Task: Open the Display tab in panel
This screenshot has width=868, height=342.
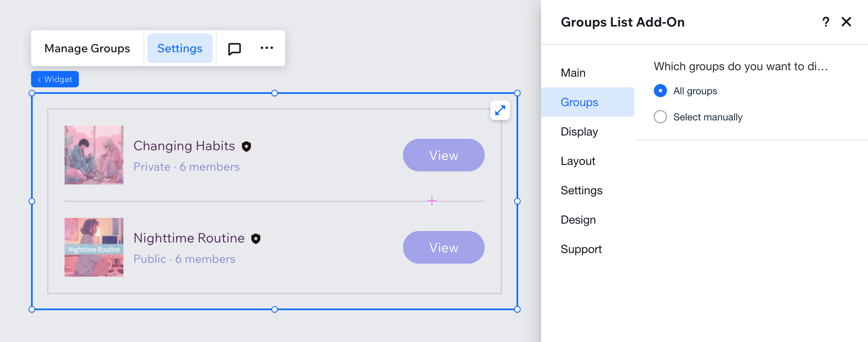Action: [x=579, y=131]
